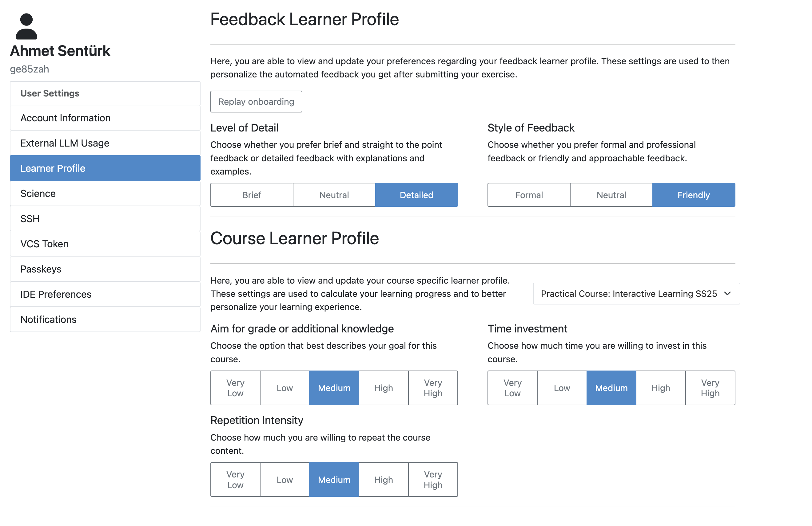This screenshot has height=526, width=812.
Task: Set Level of Detail to Neutral
Action: 334,195
